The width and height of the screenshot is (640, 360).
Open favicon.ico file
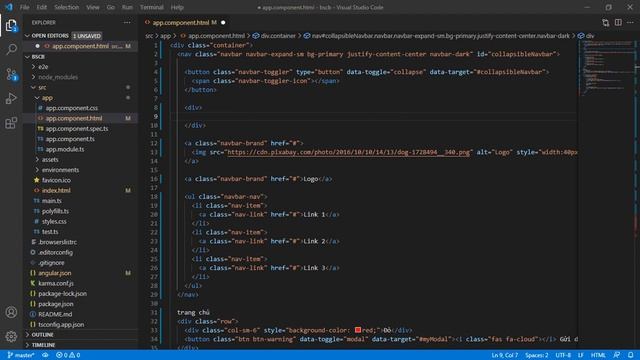(56, 180)
